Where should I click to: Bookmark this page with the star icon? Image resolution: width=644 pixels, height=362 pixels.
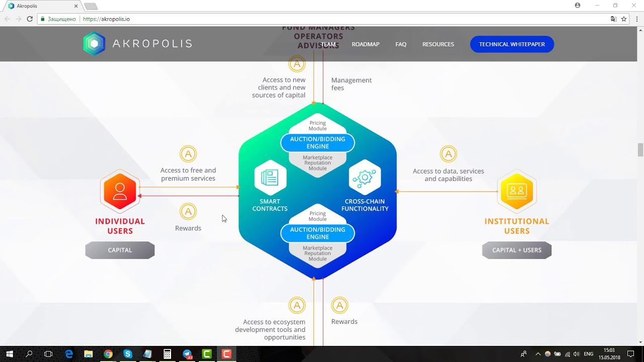tap(624, 19)
